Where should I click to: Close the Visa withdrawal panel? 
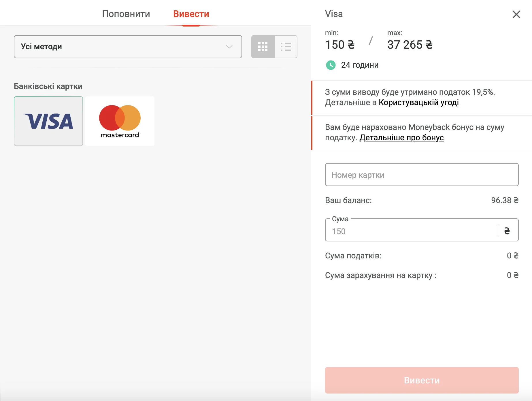[x=516, y=14]
